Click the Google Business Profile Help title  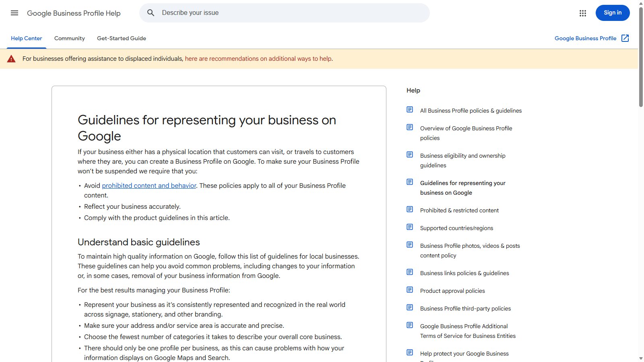[74, 13]
